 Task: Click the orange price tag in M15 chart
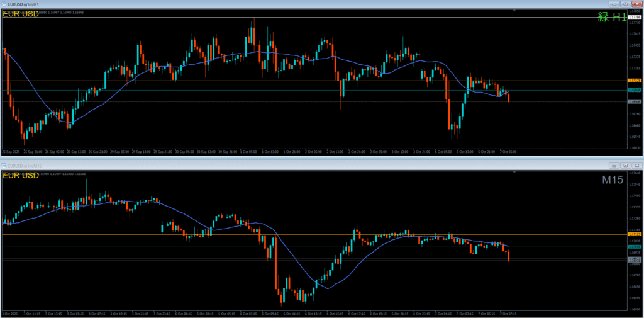click(x=634, y=234)
